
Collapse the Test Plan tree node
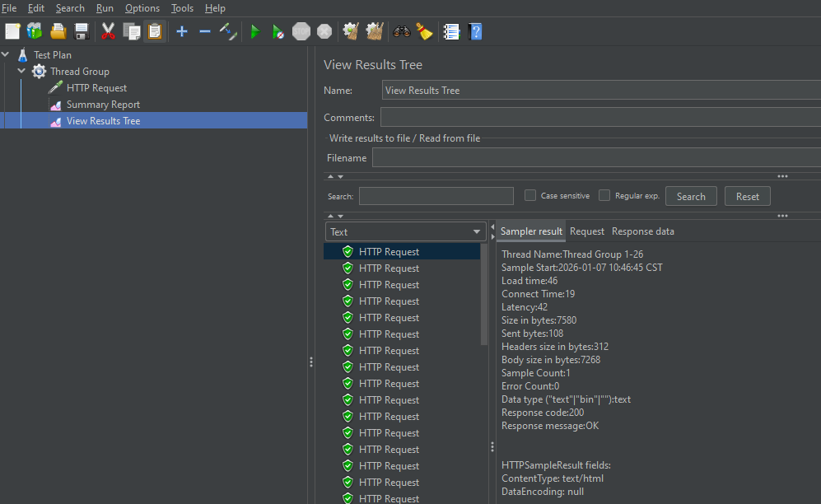tap(5, 54)
